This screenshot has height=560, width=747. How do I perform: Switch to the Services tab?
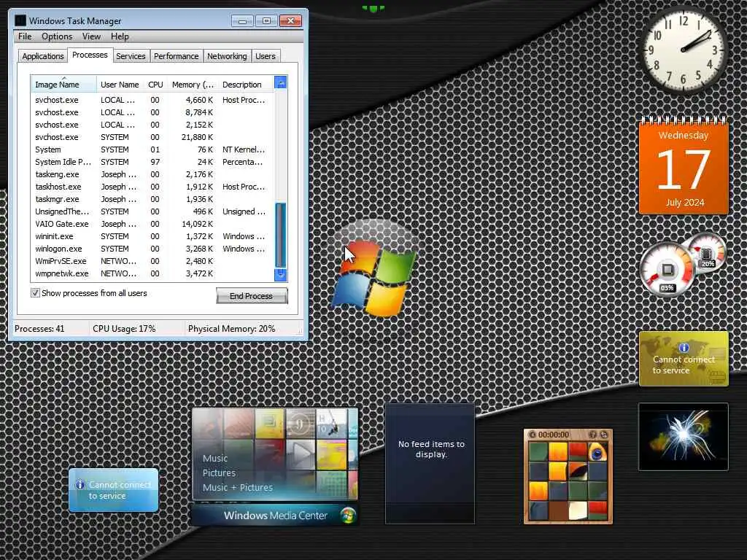(x=131, y=56)
